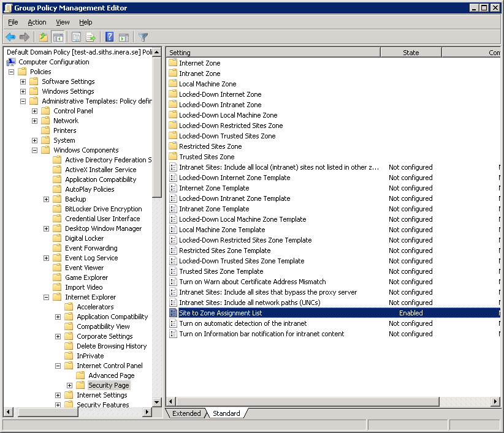Go up one level with folder icon
Viewport: 504px width, 433px height.
tap(44, 37)
